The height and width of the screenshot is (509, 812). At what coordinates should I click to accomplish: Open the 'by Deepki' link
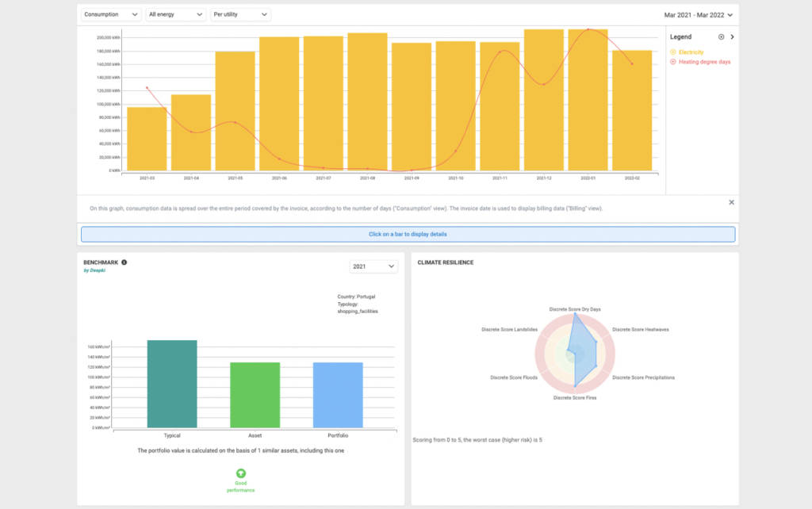tap(94, 270)
